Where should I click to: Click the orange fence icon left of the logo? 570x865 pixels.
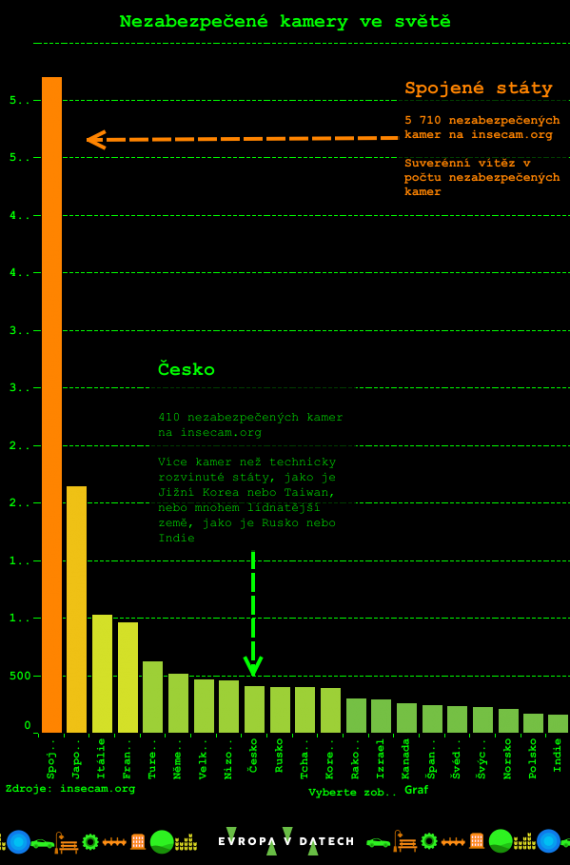114,842
